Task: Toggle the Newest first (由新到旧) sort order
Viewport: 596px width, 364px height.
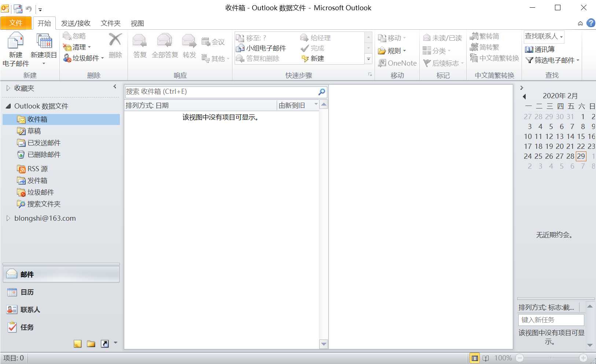Action: 298,106
